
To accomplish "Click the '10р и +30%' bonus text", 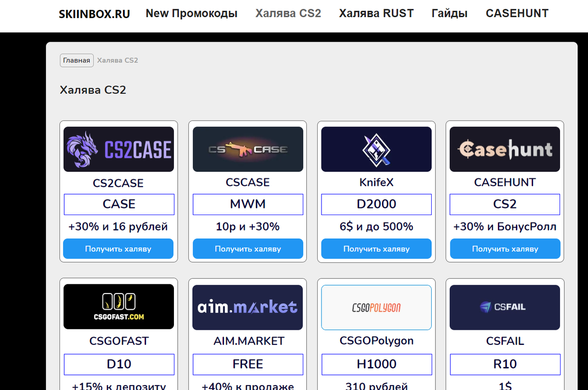I will coord(248,227).
